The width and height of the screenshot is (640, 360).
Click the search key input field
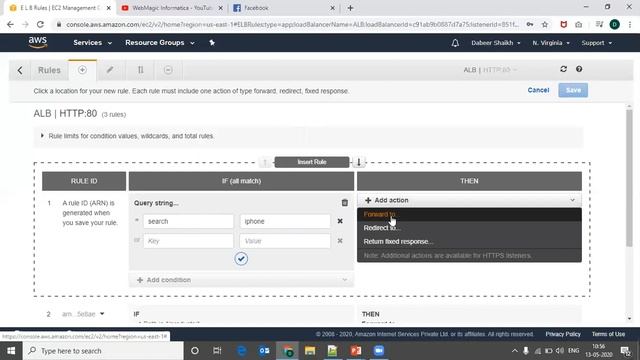(188, 221)
